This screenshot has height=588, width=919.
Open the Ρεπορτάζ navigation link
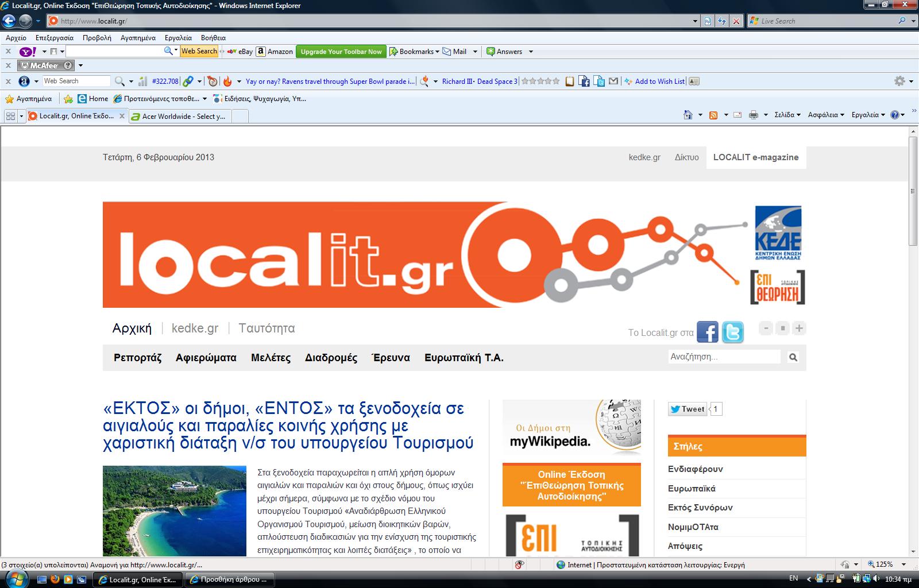click(x=138, y=358)
